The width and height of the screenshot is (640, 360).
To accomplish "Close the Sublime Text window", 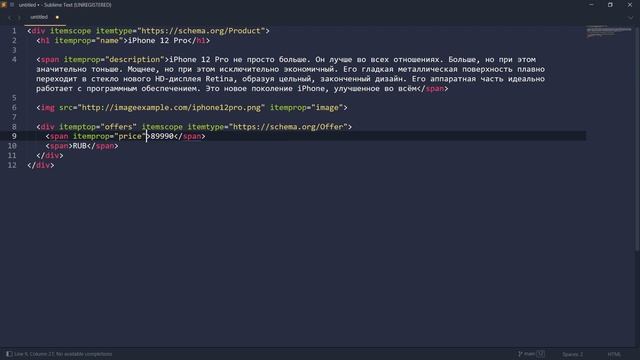I will [x=630, y=5].
